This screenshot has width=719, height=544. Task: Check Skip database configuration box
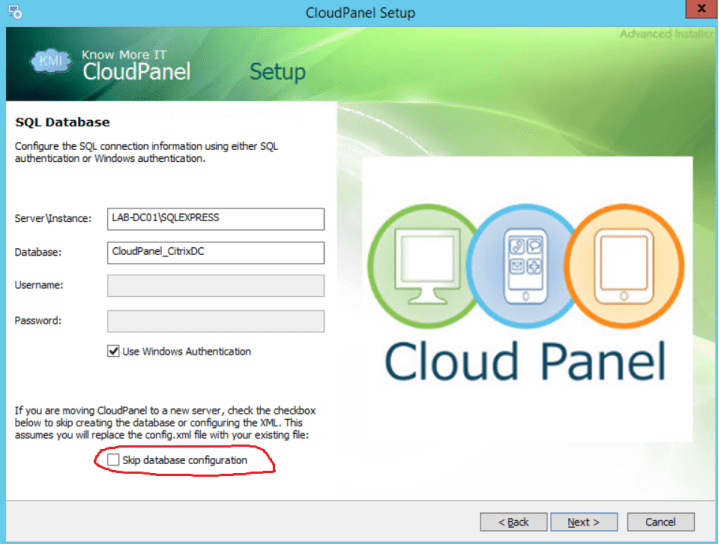pyautogui.click(x=113, y=460)
